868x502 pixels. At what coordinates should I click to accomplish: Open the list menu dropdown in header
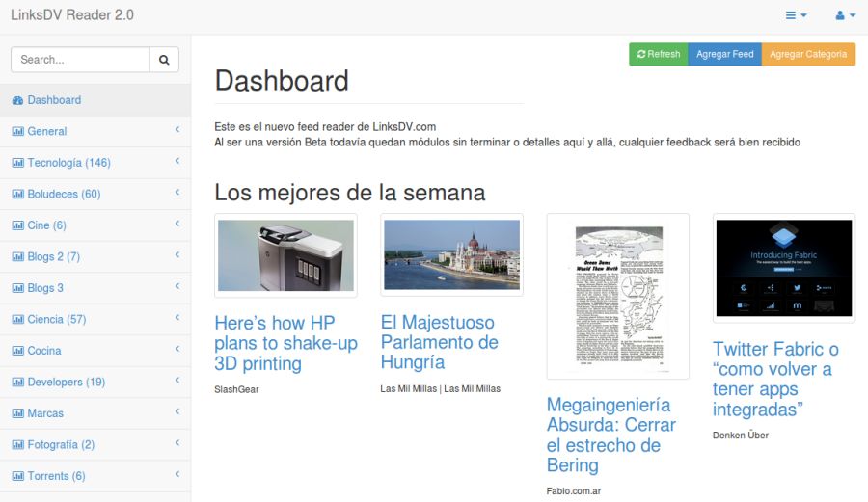coord(796,15)
